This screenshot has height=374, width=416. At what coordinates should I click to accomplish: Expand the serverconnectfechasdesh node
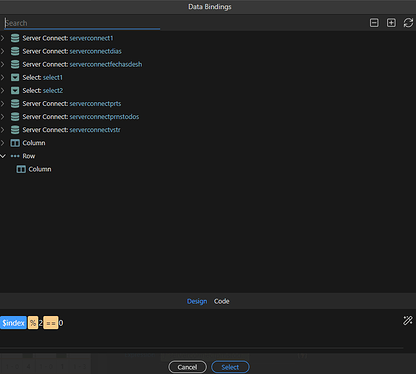pos(3,64)
